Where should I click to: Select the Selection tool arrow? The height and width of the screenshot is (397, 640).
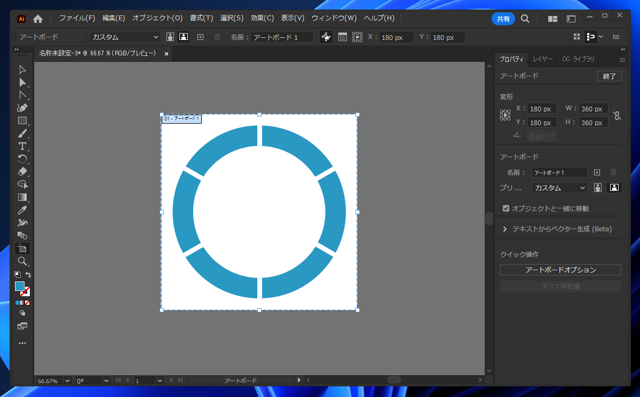click(x=22, y=70)
